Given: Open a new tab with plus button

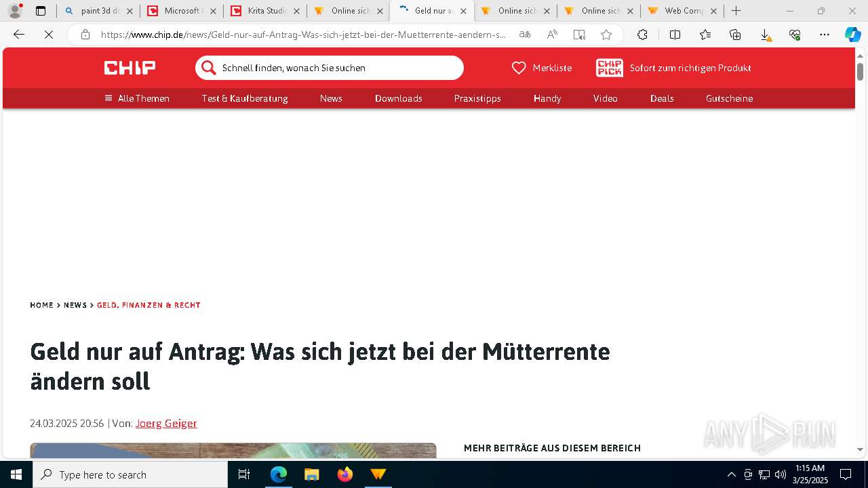Looking at the screenshot, I should pyautogui.click(x=736, y=11).
